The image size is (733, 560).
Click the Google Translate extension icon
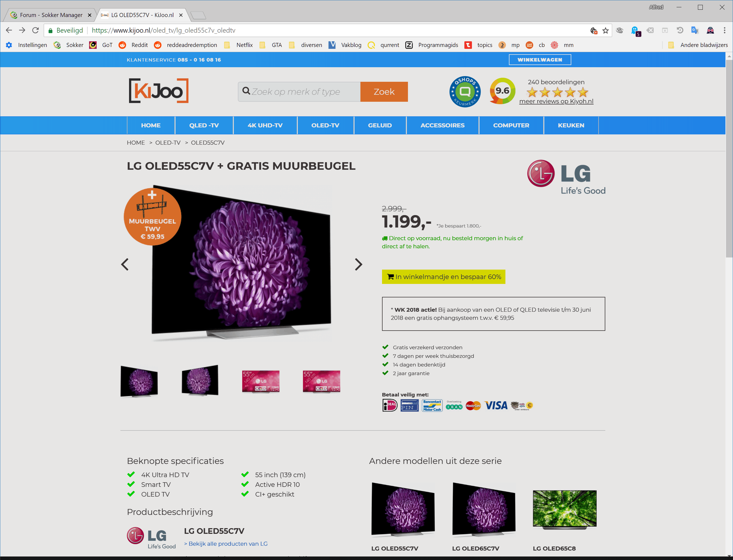[695, 30]
